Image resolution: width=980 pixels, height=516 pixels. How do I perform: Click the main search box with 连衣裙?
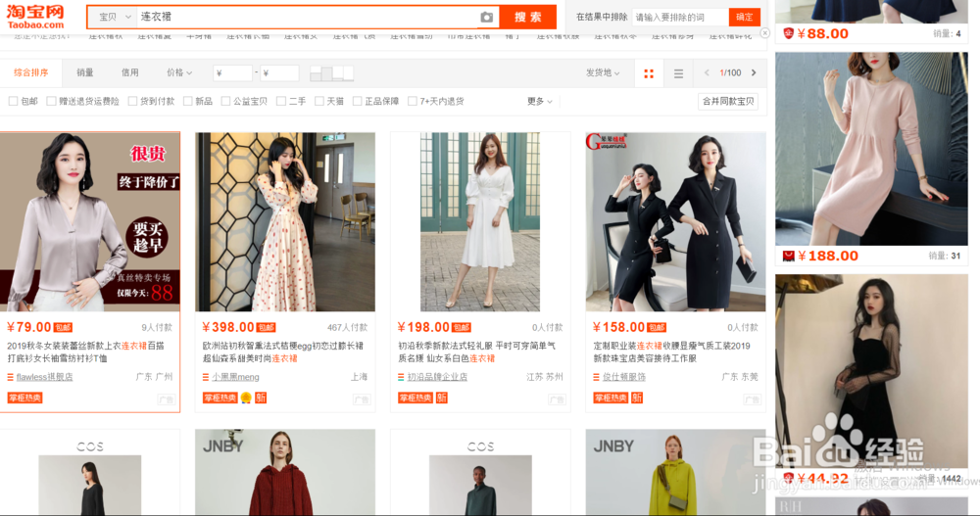[x=306, y=17]
